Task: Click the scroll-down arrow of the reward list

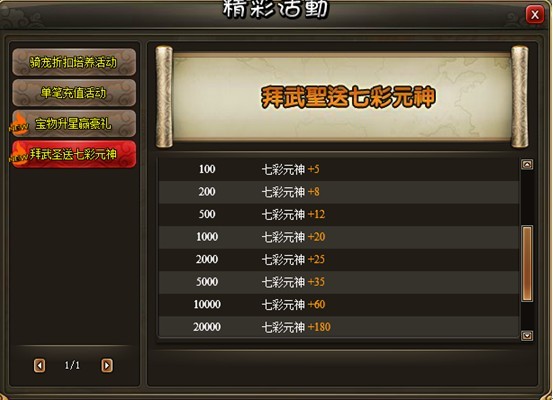Action: click(x=527, y=335)
